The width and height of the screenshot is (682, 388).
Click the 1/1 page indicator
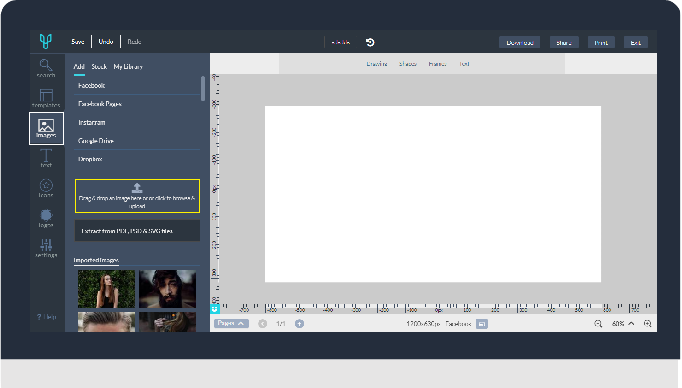click(x=281, y=324)
